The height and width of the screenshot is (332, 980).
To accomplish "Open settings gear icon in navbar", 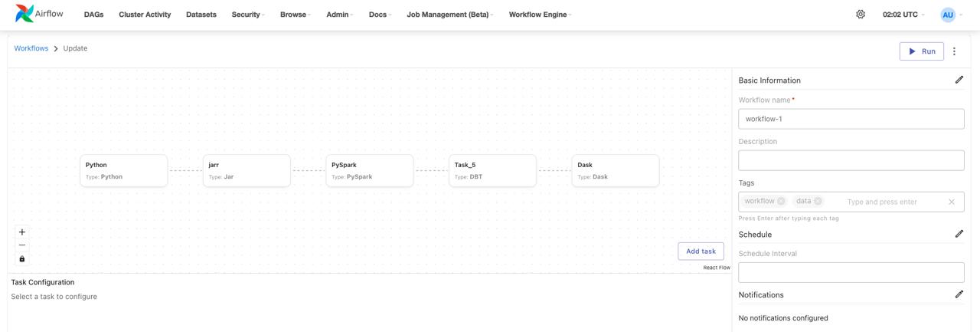I will 861,15.
